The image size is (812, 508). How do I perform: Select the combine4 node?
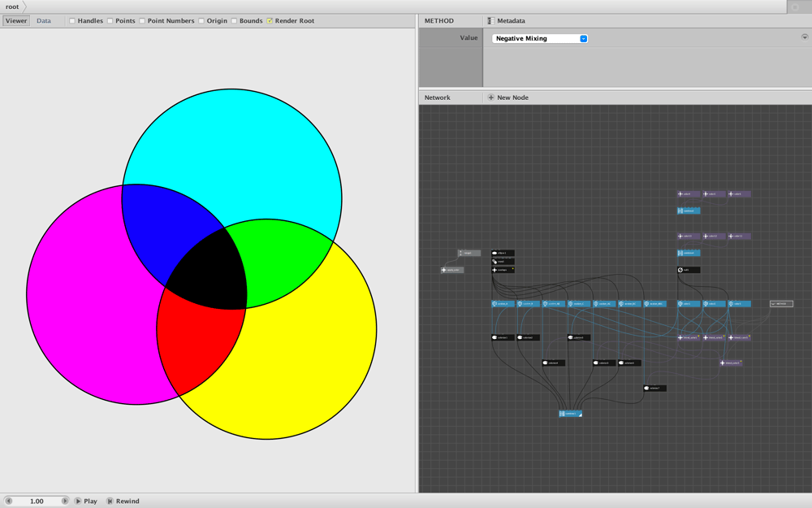pyautogui.click(x=689, y=253)
